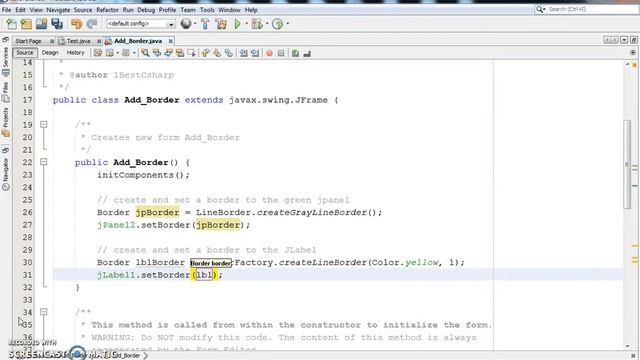Screen dimensions: 640x360
Task: Open the Tools menu
Action: tap(207, 10)
